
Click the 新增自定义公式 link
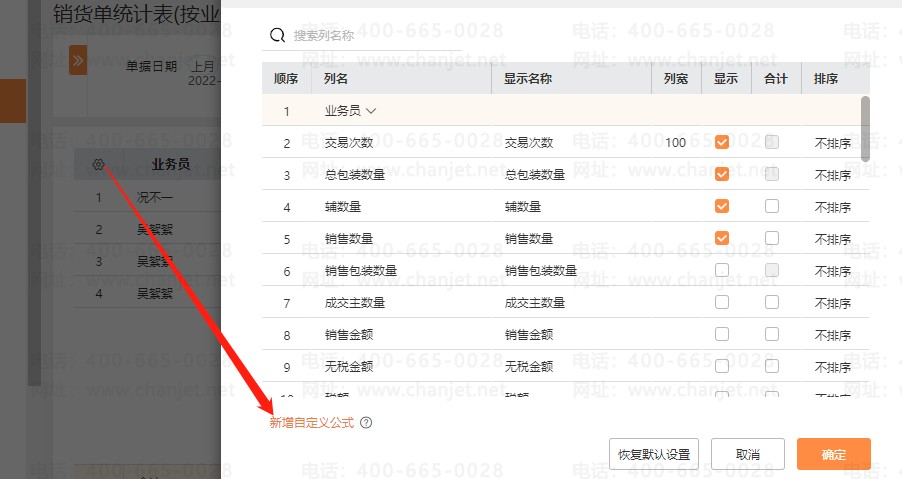coord(312,423)
